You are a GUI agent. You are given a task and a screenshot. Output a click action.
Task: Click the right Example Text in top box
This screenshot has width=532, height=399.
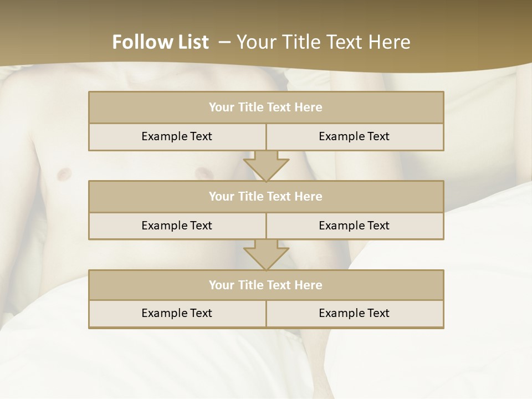[354, 136]
